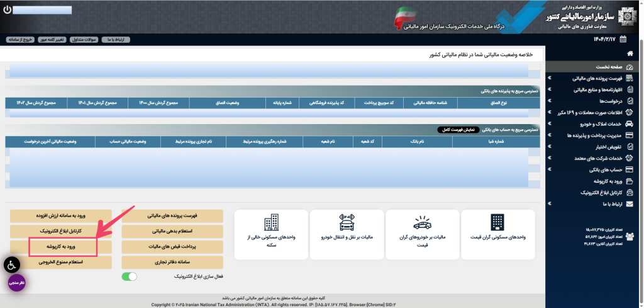Click the power logout icon
The height and width of the screenshot is (308, 644).
pyautogui.click(x=7, y=11)
